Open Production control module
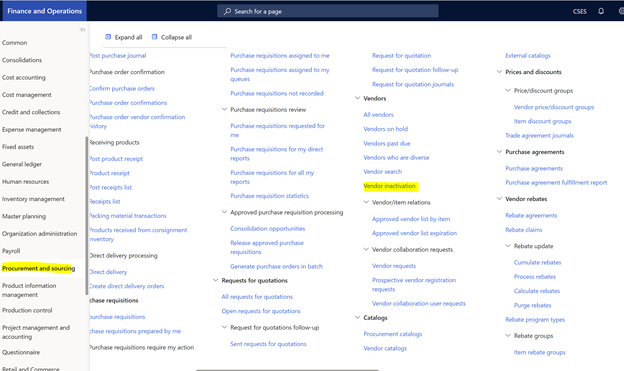 (x=27, y=310)
